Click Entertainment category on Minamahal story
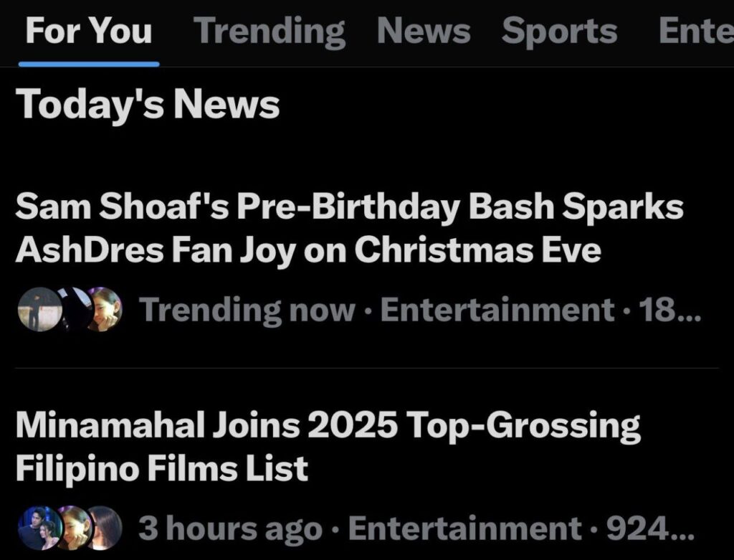This screenshot has width=734, height=560. click(x=464, y=529)
